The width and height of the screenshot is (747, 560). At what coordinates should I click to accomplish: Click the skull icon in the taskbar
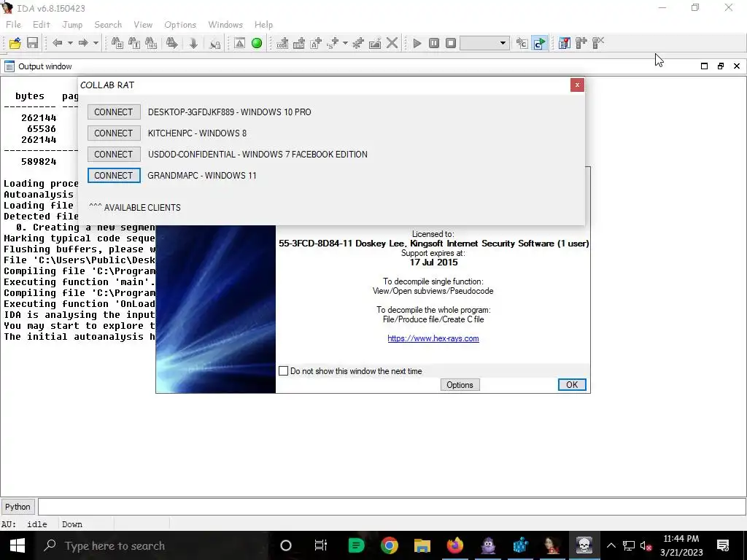(x=584, y=545)
